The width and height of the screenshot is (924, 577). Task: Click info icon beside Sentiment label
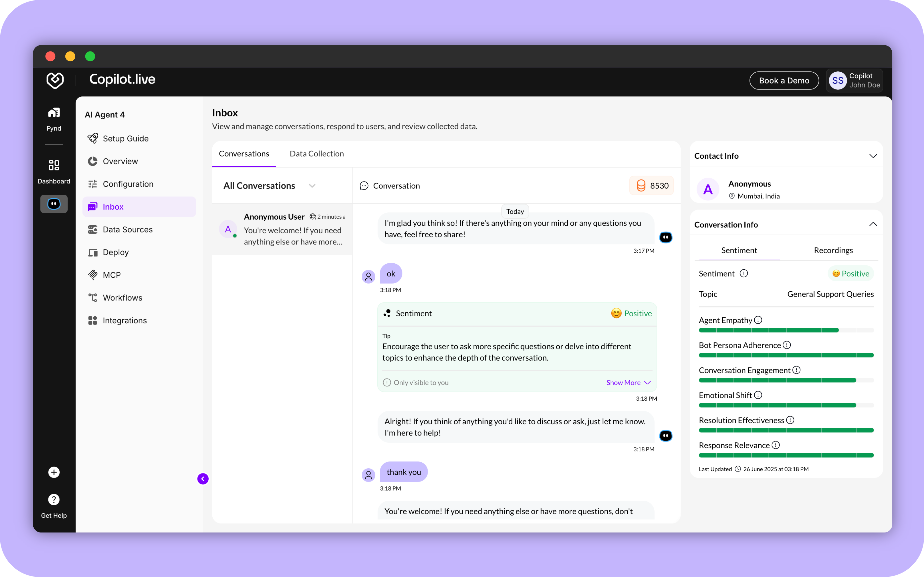744,274
